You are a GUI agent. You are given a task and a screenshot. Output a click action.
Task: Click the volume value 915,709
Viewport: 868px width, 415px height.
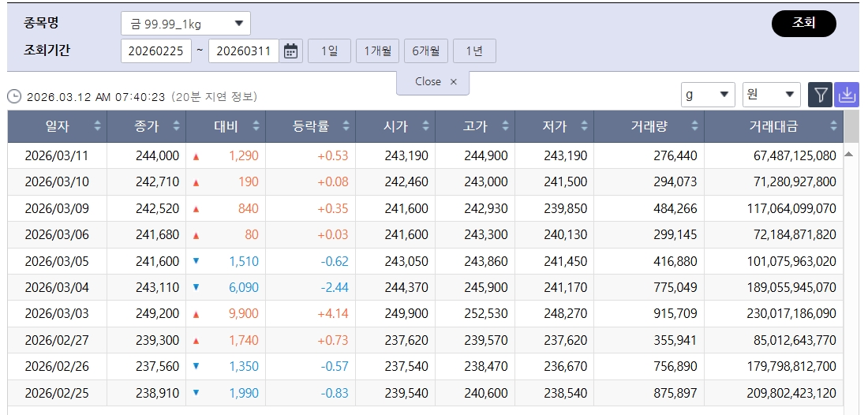(x=675, y=314)
